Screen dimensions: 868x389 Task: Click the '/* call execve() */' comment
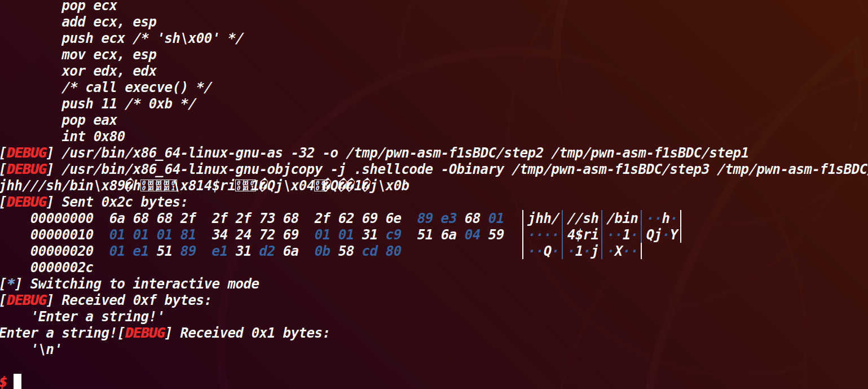tap(136, 88)
